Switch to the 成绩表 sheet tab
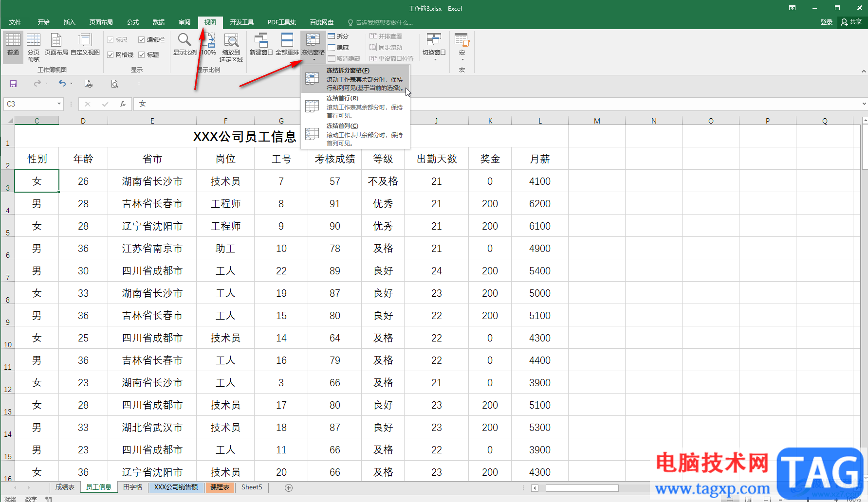Viewport: 868px width, 502px height. tap(65, 487)
